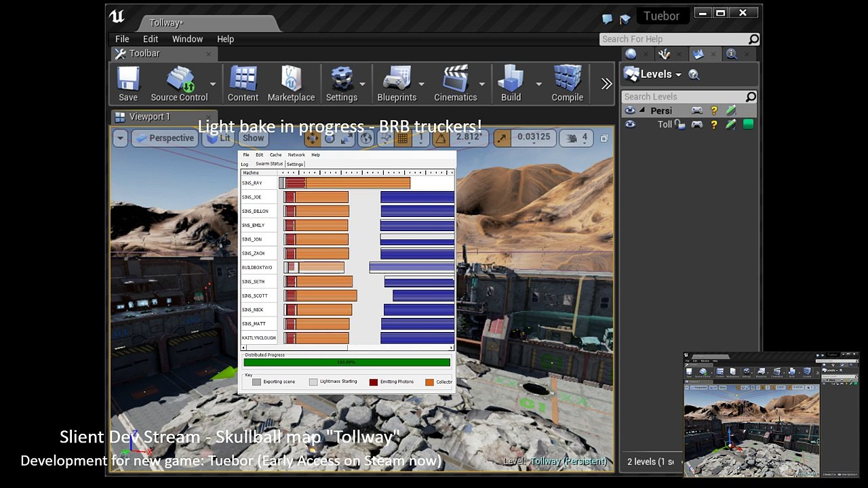Toggle rotation snapping triangle button
Screen dimensions: 868x488
(441, 138)
